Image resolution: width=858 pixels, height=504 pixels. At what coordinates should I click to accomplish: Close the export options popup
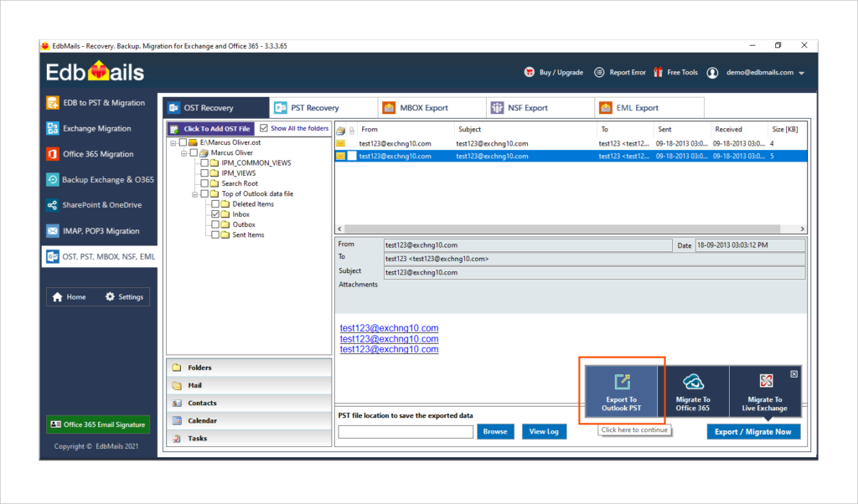794,374
